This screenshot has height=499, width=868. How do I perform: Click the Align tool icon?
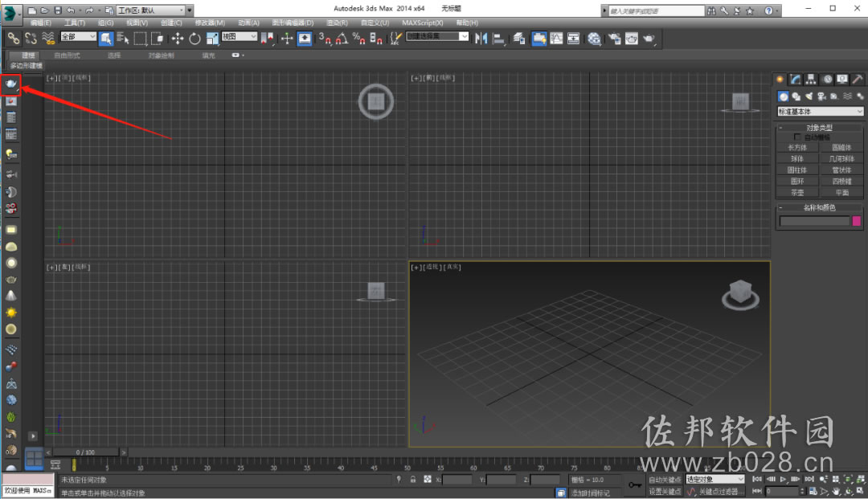pyautogui.click(x=499, y=39)
